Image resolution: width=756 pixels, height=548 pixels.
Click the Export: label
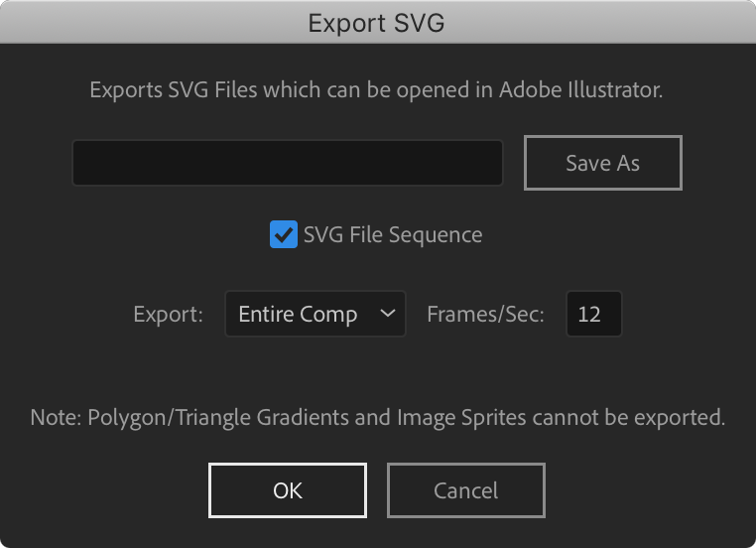click(168, 315)
